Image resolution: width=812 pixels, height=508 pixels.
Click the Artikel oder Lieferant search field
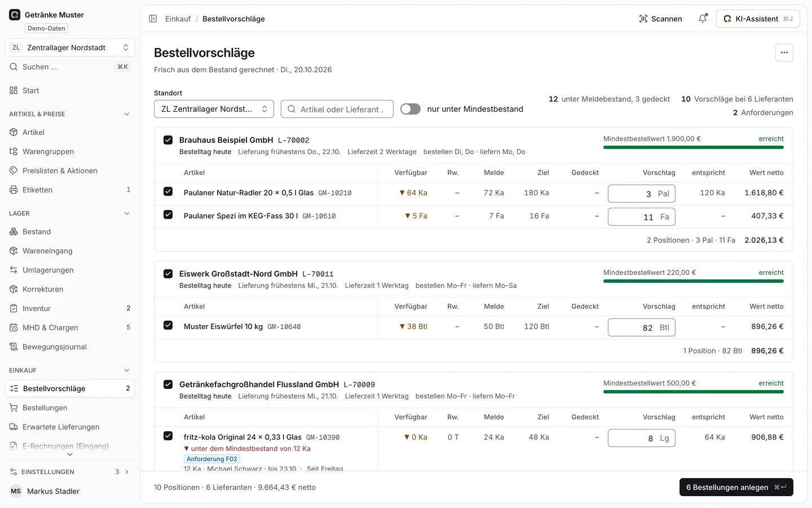337,109
